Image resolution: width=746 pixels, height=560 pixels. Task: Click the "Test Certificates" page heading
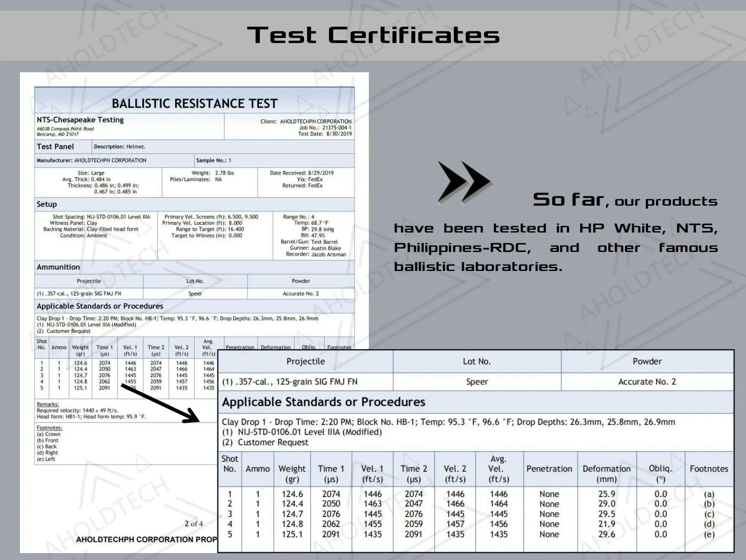pos(373,35)
